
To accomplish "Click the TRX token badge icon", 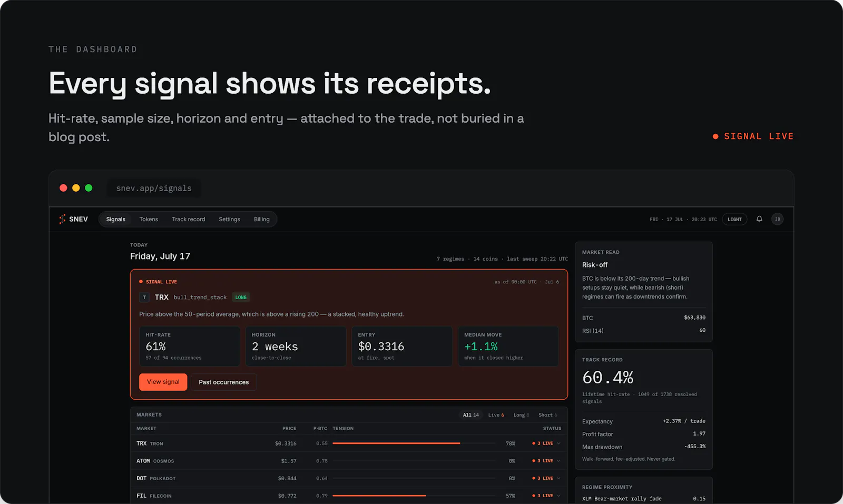I will coord(144,298).
